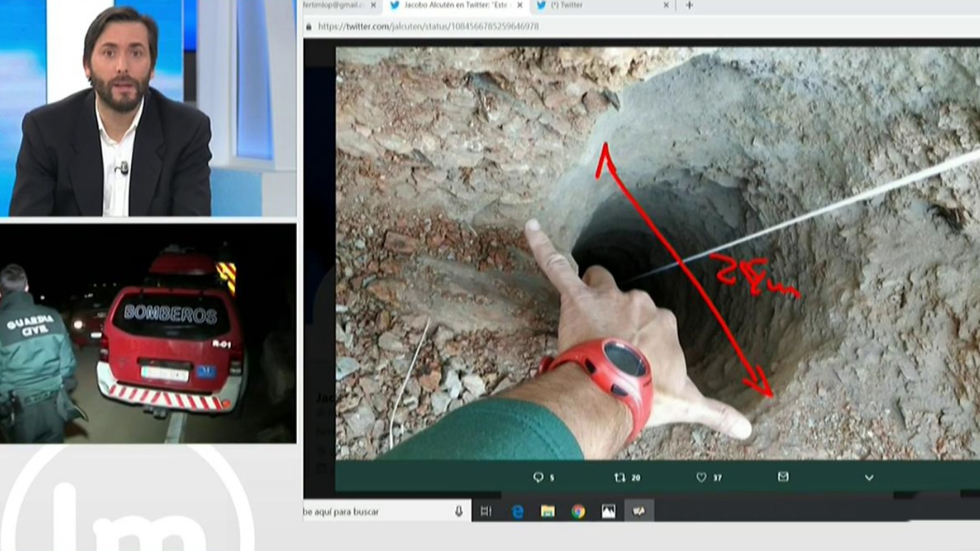
Task: Activate the microphone in the Windows search box
Action: pyautogui.click(x=459, y=511)
